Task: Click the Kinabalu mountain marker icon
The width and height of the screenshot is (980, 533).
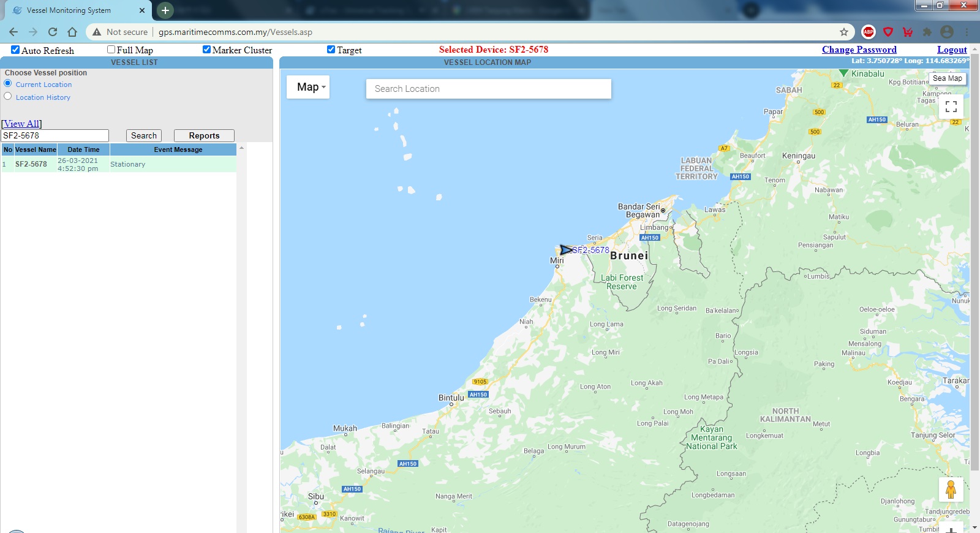Action: (843, 73)
